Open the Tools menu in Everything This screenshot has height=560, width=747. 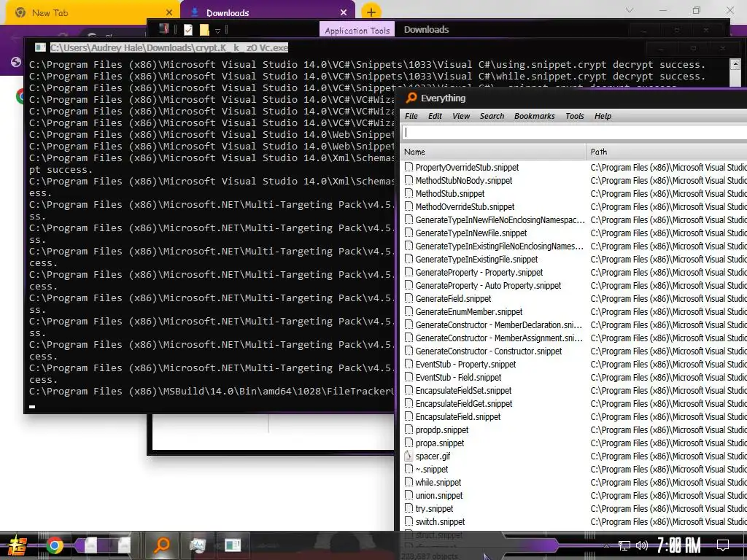(x=575, y=116)
